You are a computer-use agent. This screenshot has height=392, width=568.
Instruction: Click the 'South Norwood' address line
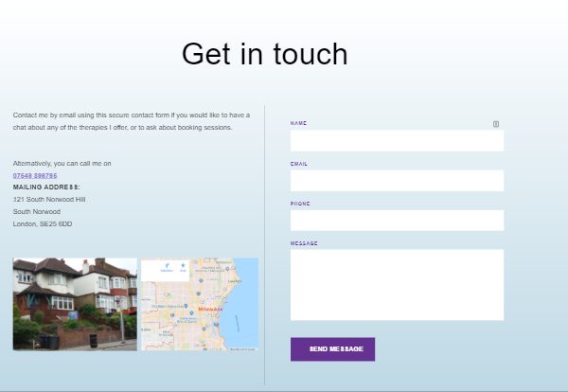coord(37,211)
